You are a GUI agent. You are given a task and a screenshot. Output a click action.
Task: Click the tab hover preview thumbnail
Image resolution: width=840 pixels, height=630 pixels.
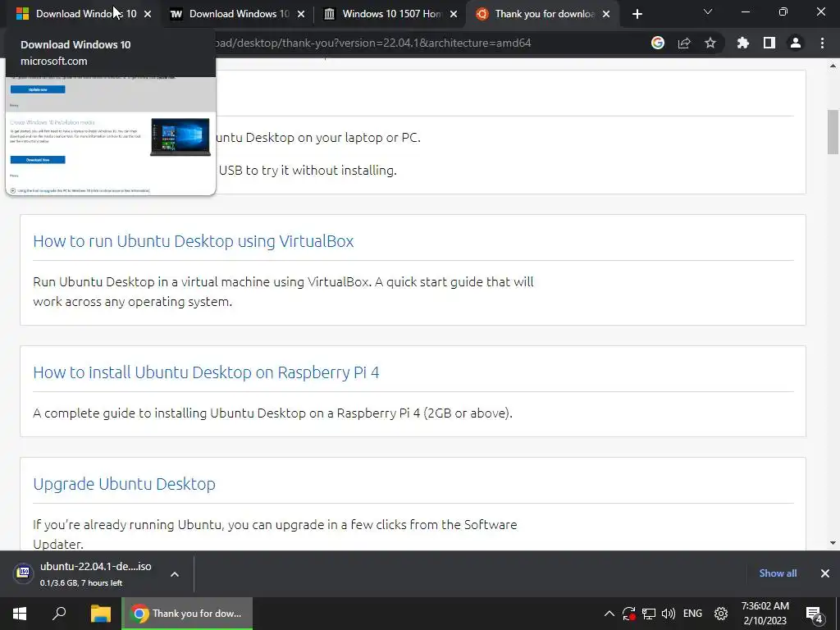[x=111, y=135]
